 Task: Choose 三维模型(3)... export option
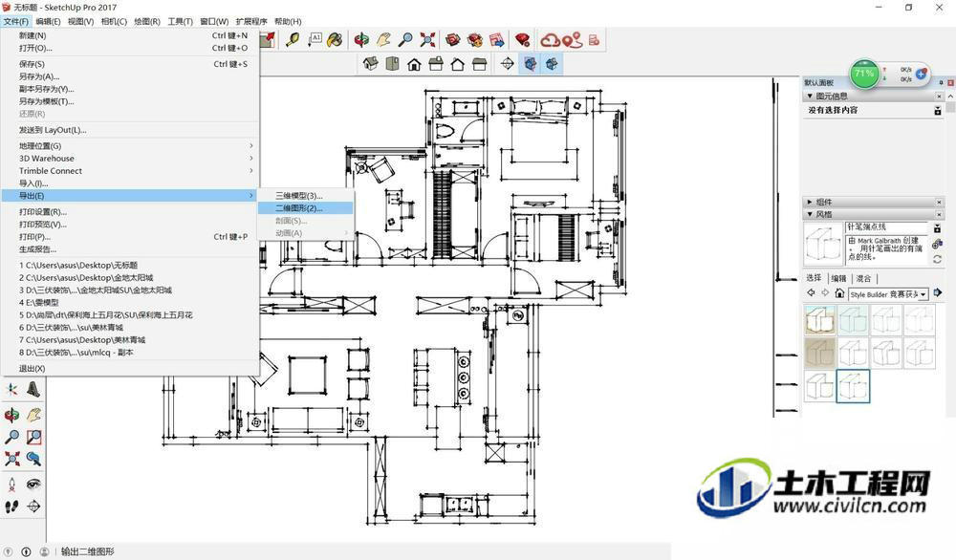[x=306, y=196]
